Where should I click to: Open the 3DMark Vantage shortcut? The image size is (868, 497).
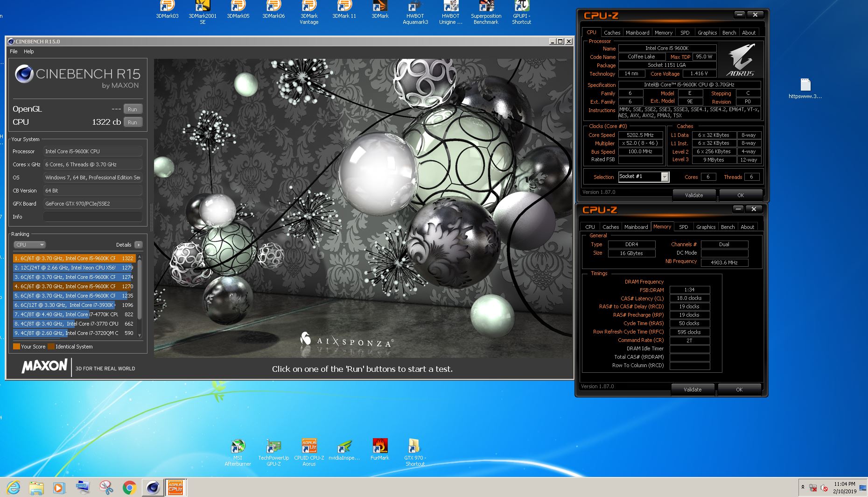(309, 12)
